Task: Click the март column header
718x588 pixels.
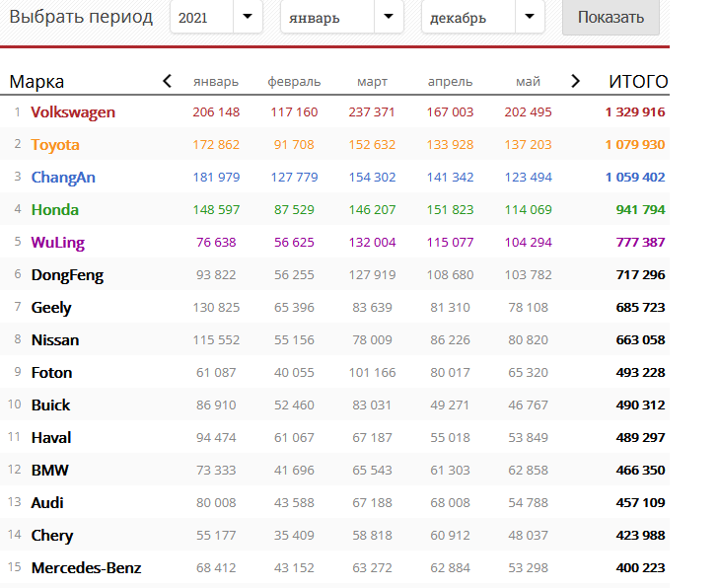Action: coord(372,82)
